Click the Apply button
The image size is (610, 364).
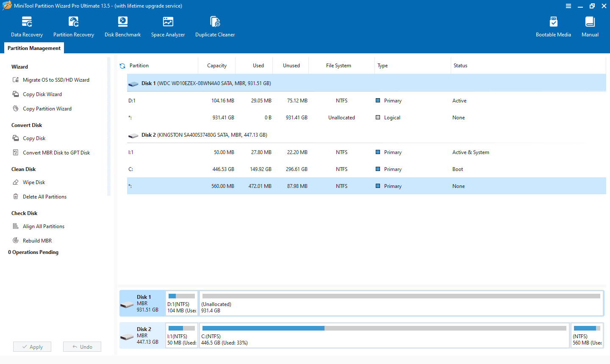[32, 346]
